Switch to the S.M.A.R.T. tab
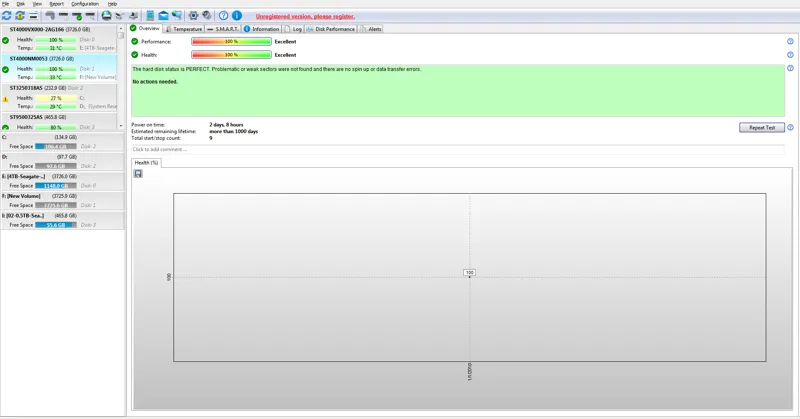 [x=226, y=29]
